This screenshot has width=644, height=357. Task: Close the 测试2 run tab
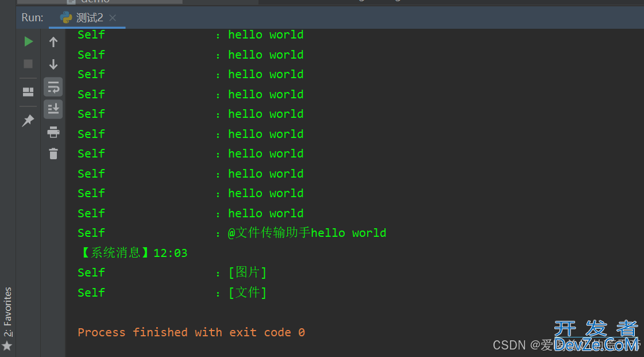[113, 18]
